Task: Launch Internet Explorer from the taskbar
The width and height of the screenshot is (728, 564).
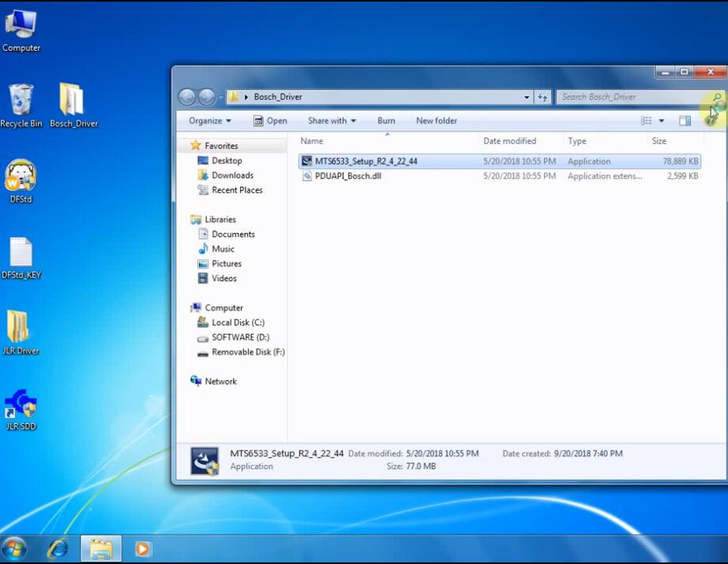Action: pos(58,549)
